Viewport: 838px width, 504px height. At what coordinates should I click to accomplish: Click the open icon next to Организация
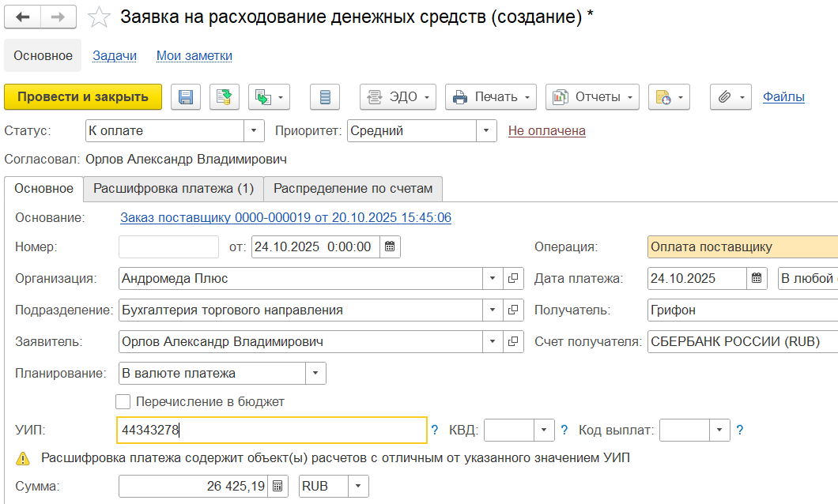[x=513, y=278]
